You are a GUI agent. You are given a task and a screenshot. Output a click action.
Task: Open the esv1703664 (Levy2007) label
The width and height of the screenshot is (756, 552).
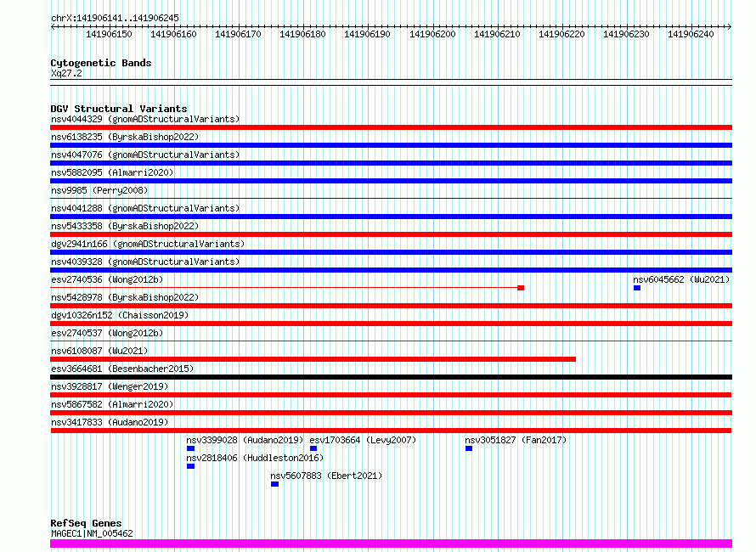pyautogui.click(x=363, y=440)
